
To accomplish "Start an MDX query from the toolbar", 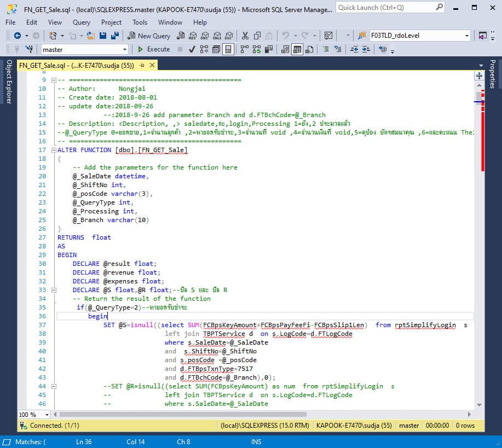I will [192, 36].
